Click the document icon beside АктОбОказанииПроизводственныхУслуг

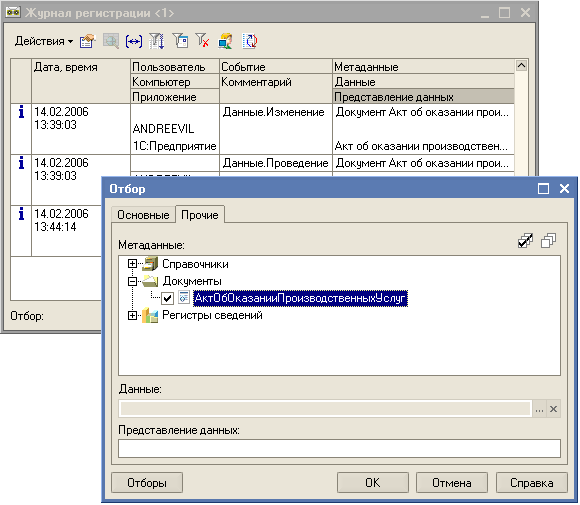pyautogui.click(x=184, y=297)
